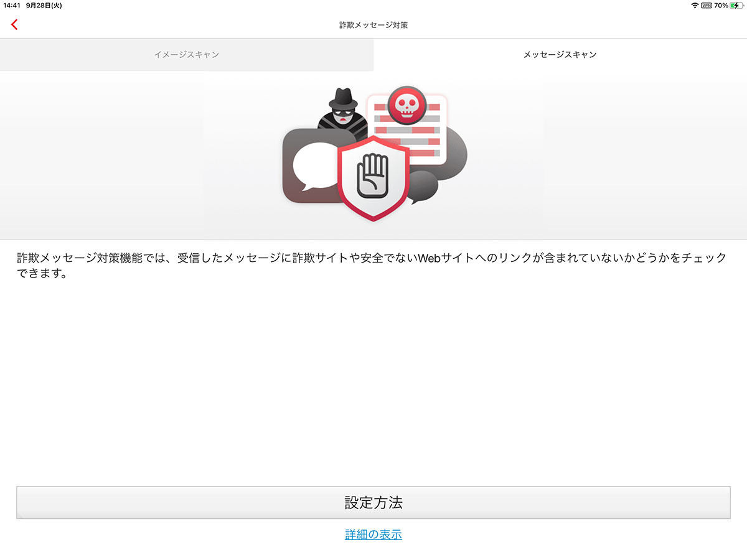Viewport: 747px width, 560px height.
Task: Tap the VPN status indicator
Action: coord(707,6)
